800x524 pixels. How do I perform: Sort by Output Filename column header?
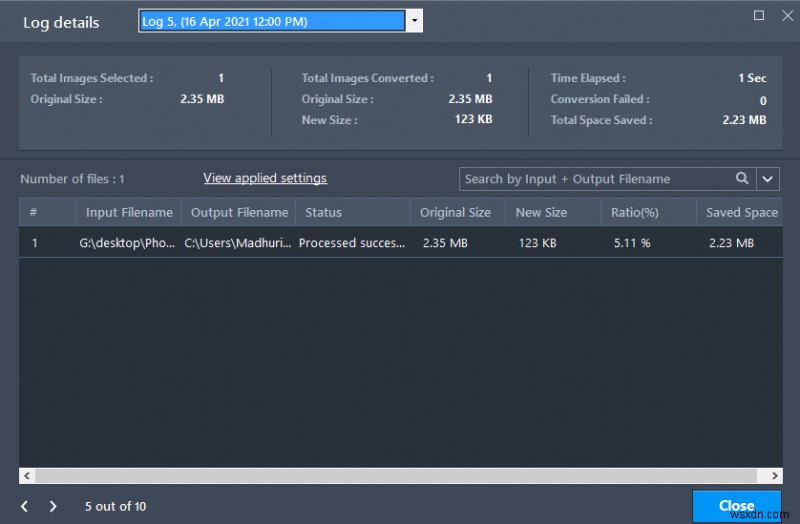(239, 212)
